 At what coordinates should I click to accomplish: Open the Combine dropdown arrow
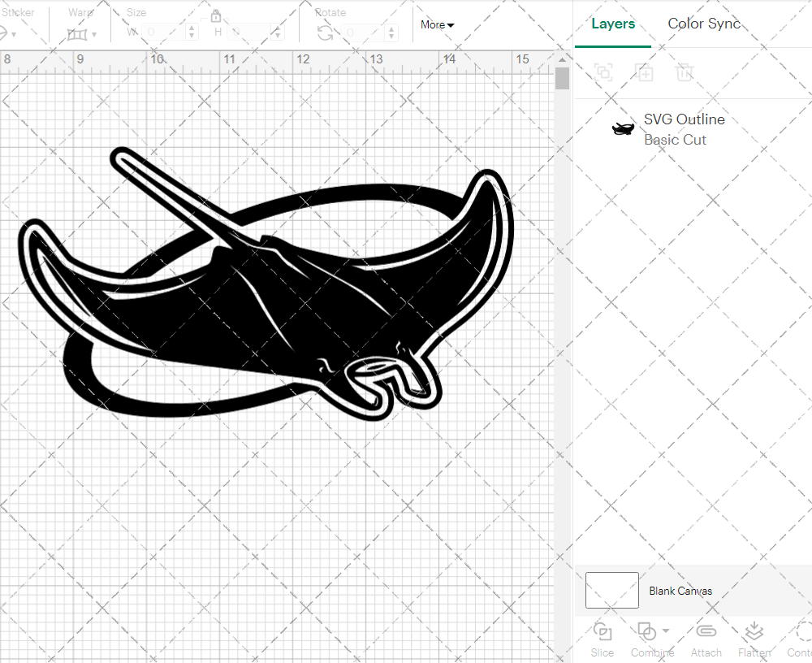(x=666, y=631)
